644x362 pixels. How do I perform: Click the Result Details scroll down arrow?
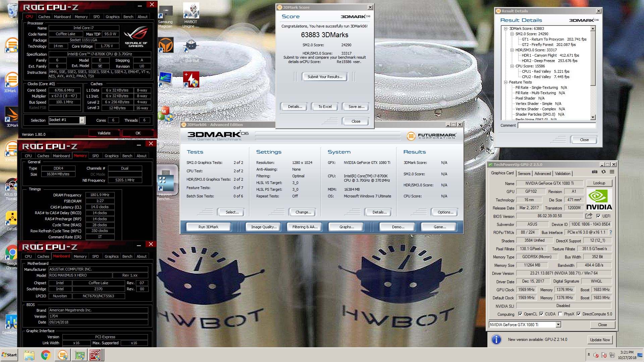coord(593,117)
